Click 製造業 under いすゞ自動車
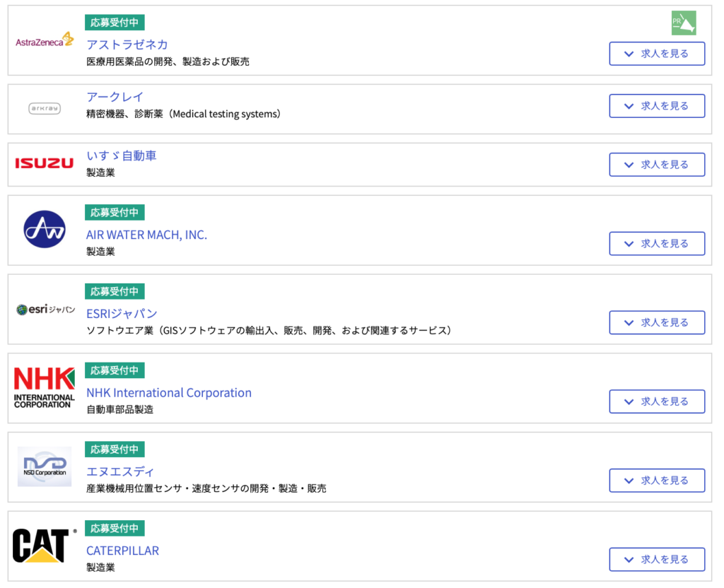 click(100, 172)
